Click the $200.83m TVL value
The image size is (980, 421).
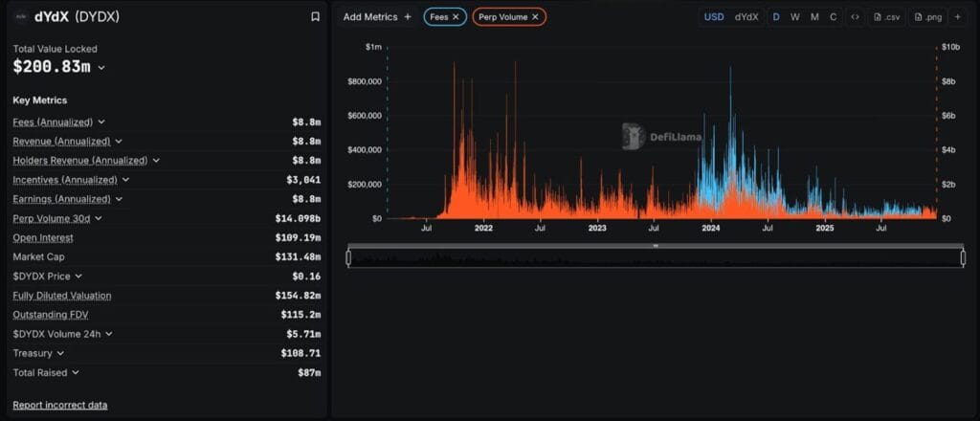52,67
